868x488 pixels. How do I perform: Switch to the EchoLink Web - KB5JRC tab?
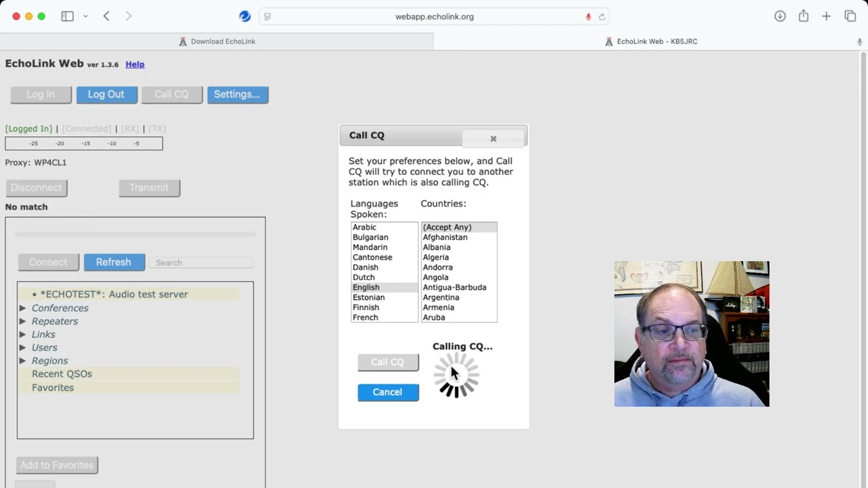651,41
